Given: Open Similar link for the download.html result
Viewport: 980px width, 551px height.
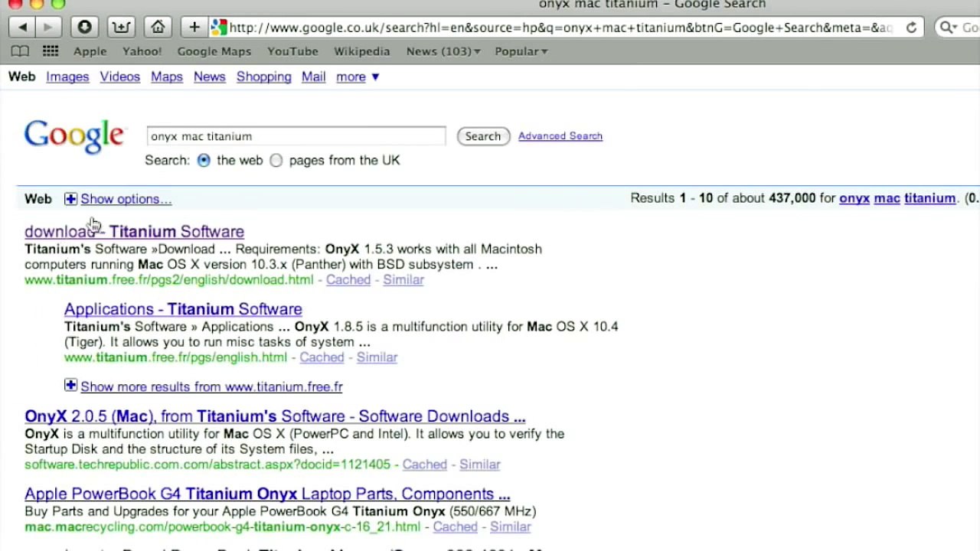Looking at the screenshot, I should click(403, 280).
